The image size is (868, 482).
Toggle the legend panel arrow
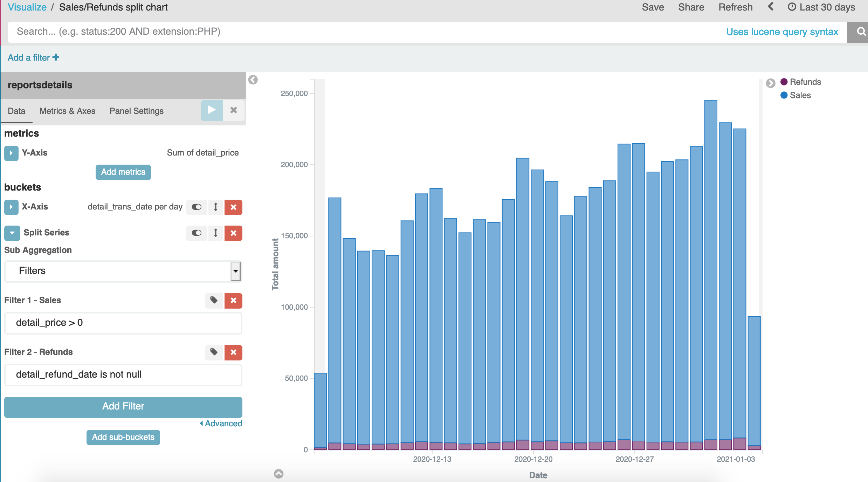(x=770, y=83)
